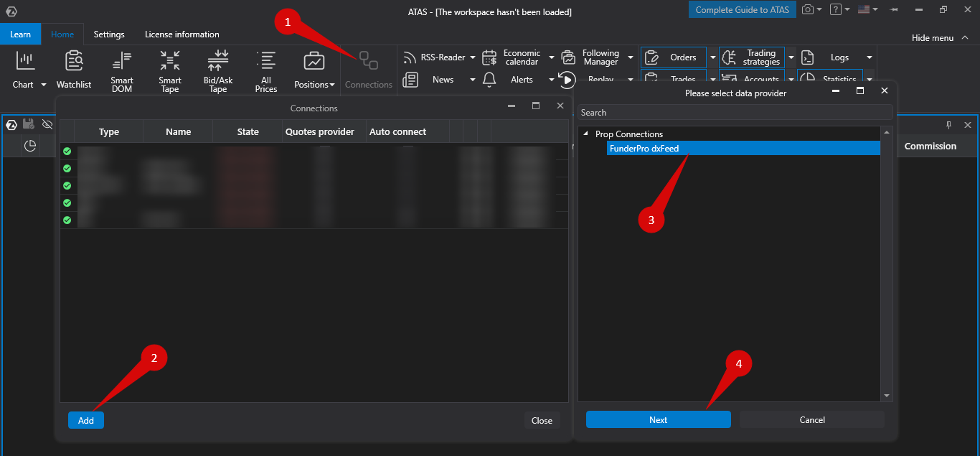Open the Smart Tape tool
Image resolution: width=980 pixels, height=456 pixels.
click(170, 71)
